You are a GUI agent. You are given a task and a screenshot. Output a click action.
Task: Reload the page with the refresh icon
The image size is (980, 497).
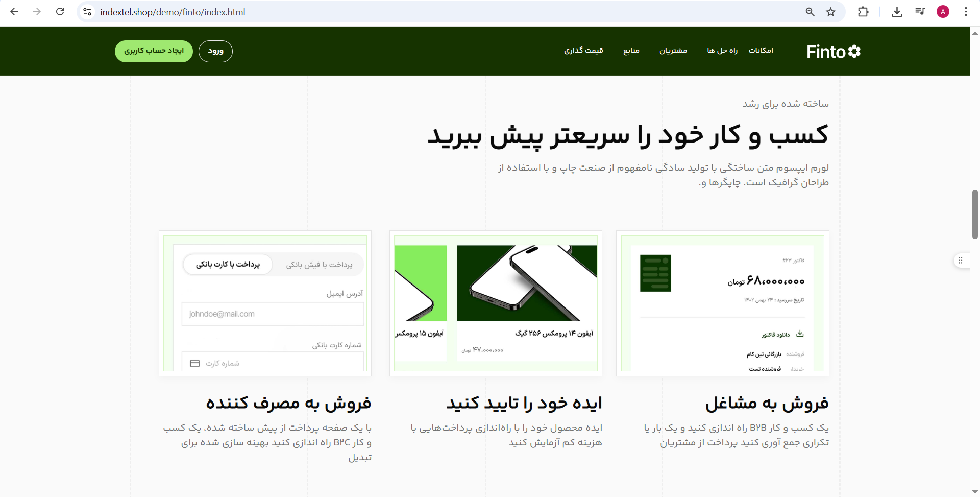(x=60, y=12)
